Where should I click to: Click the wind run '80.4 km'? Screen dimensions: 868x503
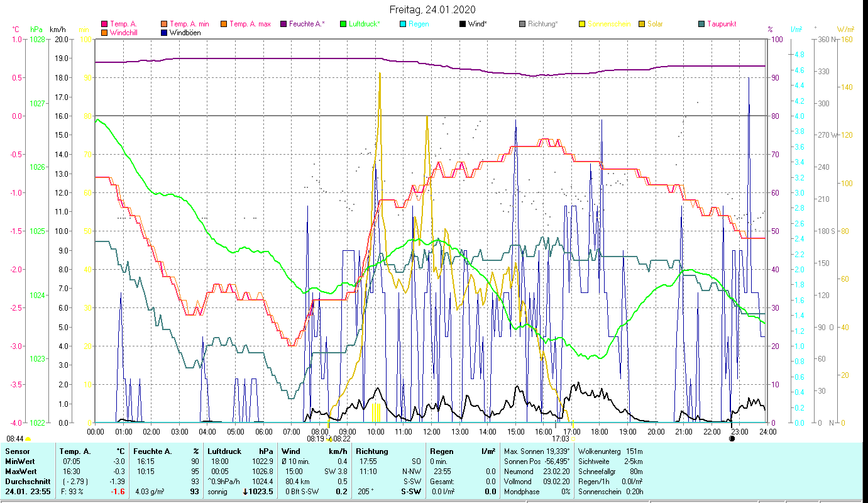pyautogui.click(x=298, y=482)
